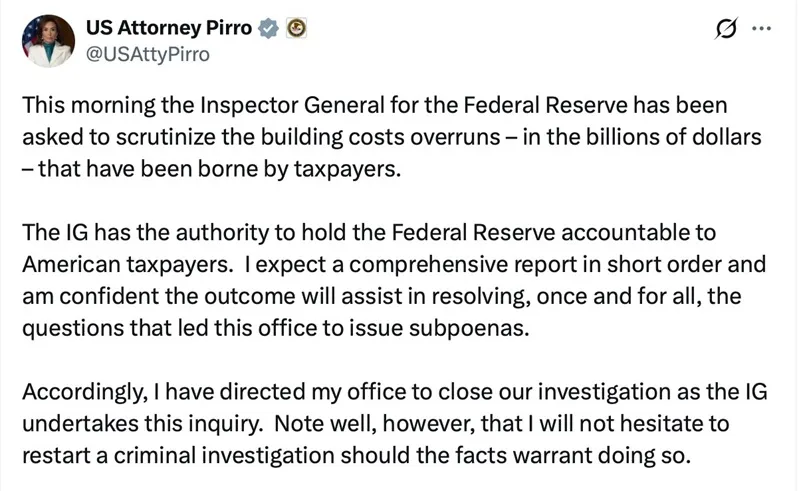Open US Attorney Pirro's profile picture
Image resolution: width=799 pixels, height=491 pixels.
point(48,41)
